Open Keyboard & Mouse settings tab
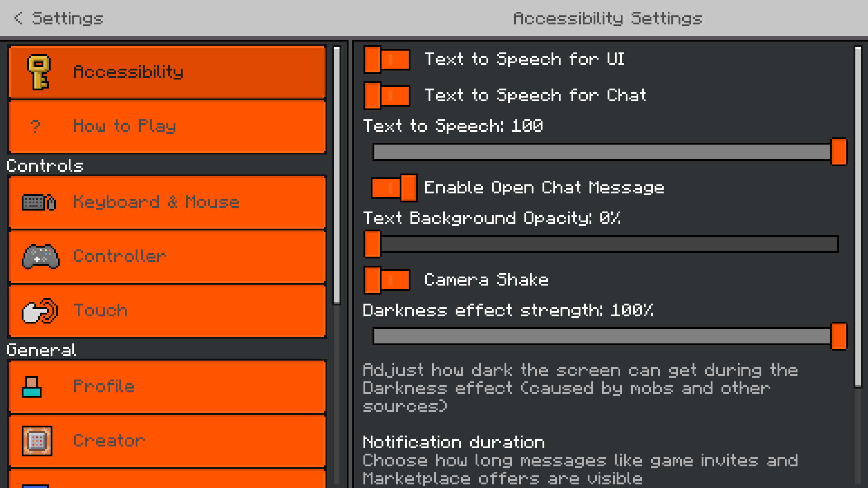Screen dimensions: 868x488 [167, 202]
